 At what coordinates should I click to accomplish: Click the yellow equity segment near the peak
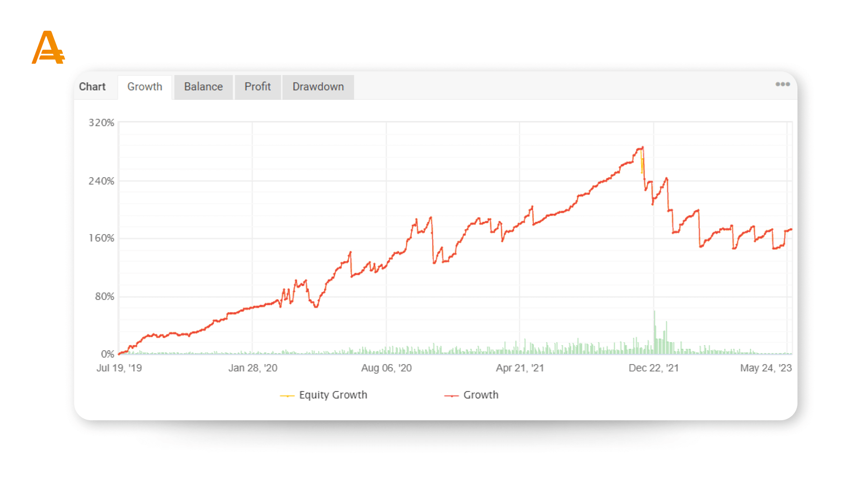tap(642, 165)
